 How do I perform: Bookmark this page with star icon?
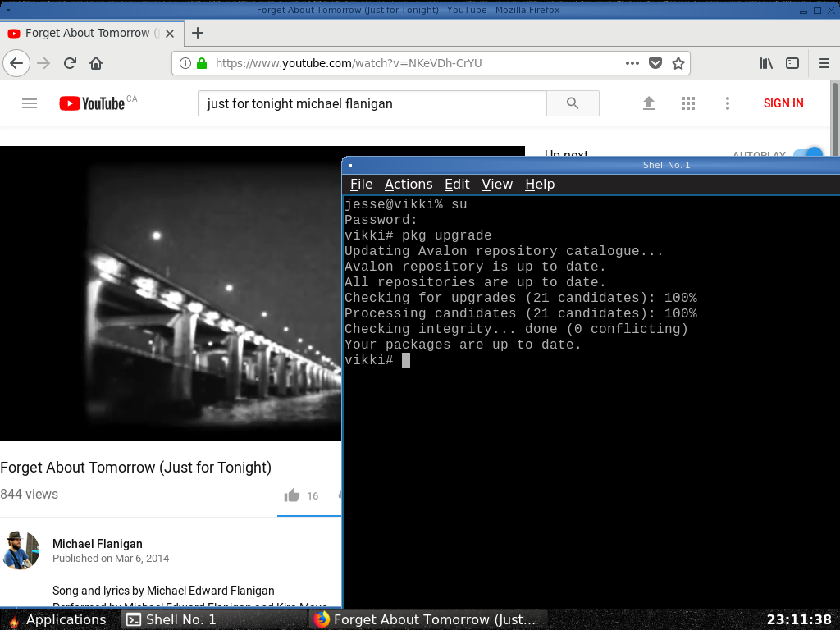[x=678, y=63]
